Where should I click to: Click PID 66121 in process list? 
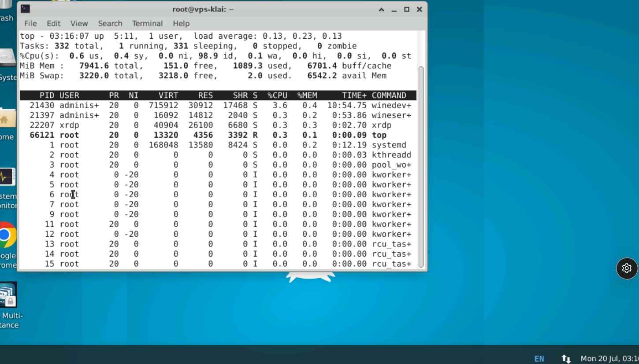pos(42,135)
